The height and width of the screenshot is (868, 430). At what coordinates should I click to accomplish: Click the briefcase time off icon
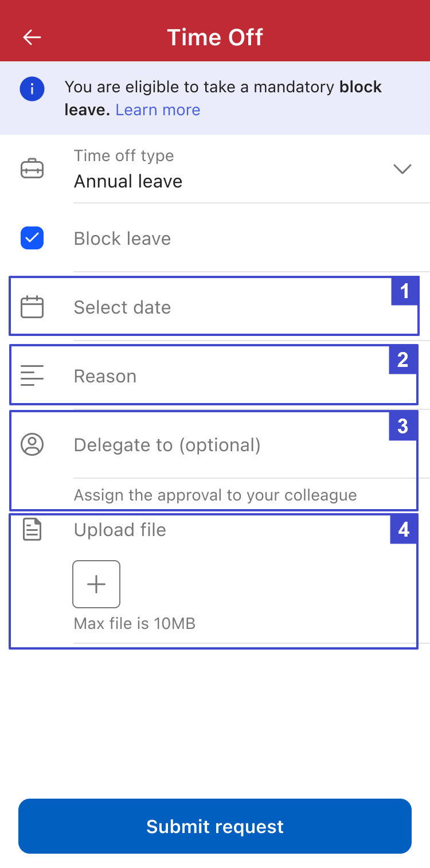pos(32,169)
